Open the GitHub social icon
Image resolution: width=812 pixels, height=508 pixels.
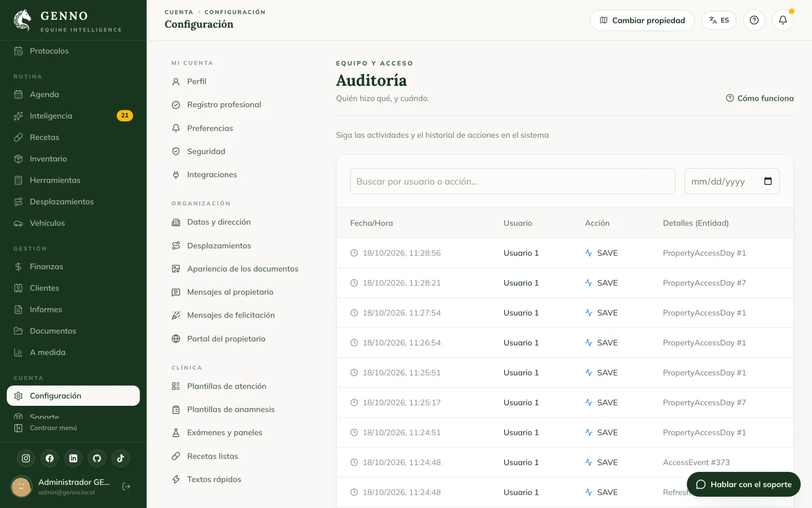[97, 458]
